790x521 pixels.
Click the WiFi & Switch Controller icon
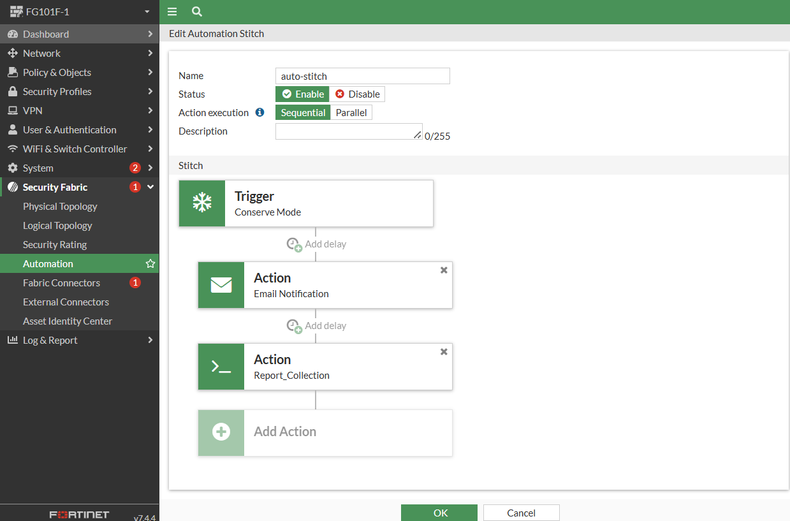click(x=13, y=149)
